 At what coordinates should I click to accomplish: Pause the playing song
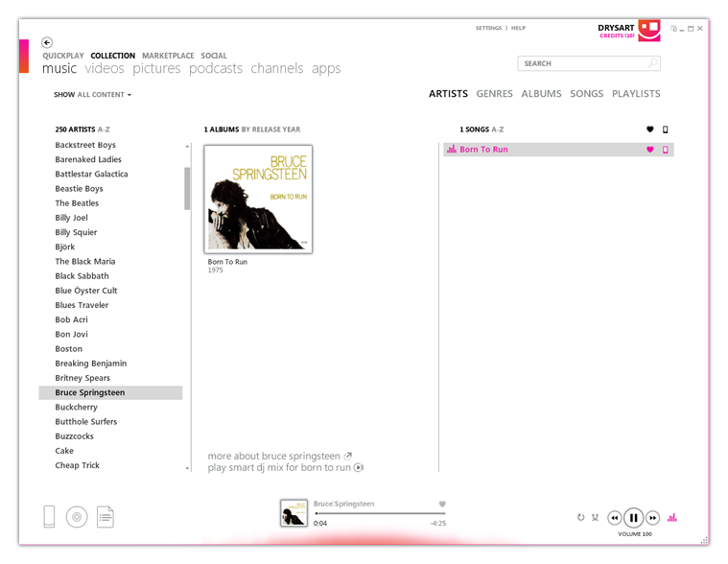(x=633, y=518)
